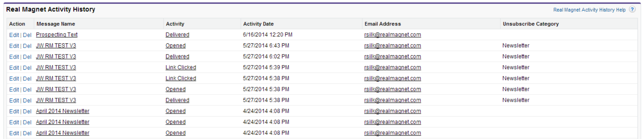Open JW RM TEST V3 at 6:02 PM
The width and height of the screenshot is (644, 139).
(x=56, y=56)
